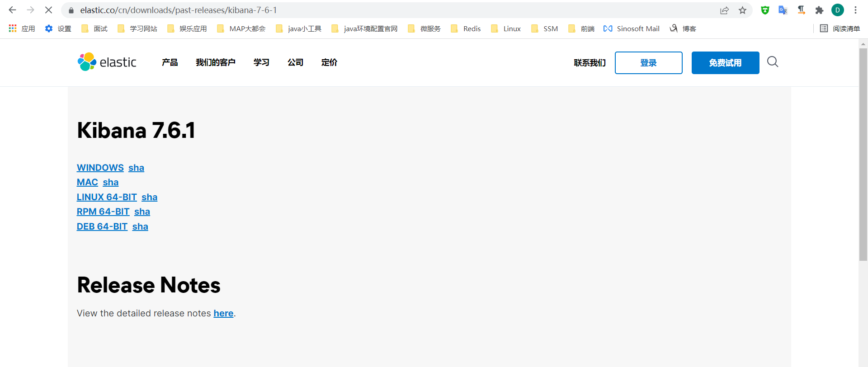
Task: Download the MAC Kibana package
Action: pos(87,182)
